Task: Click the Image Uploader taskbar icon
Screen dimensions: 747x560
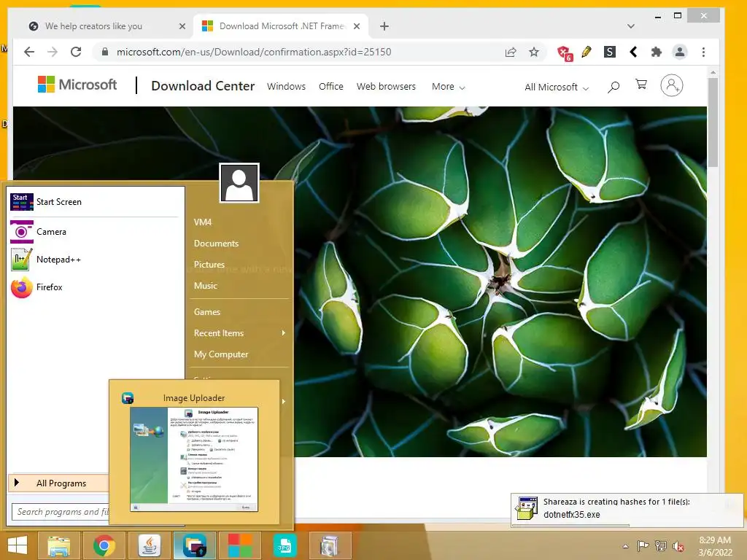Action: [195, 545]
